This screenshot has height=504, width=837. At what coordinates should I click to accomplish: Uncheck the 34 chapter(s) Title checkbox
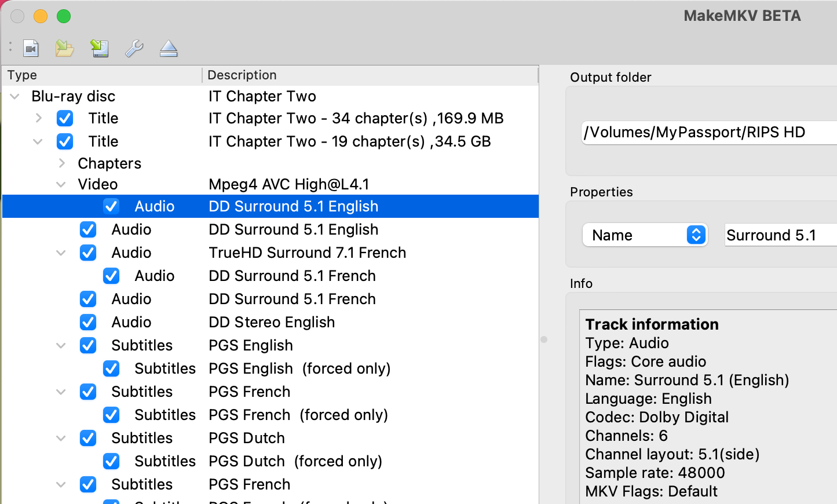65,118
